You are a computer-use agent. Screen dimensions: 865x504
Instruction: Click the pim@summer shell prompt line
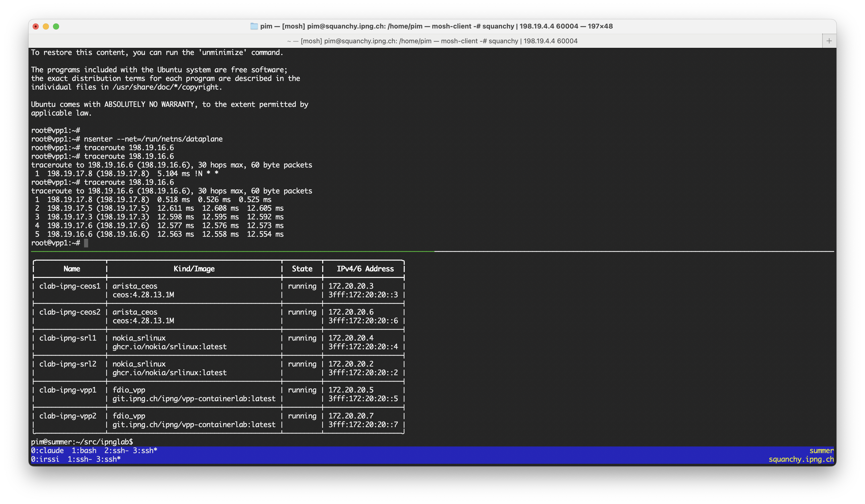tap(82, 442)
